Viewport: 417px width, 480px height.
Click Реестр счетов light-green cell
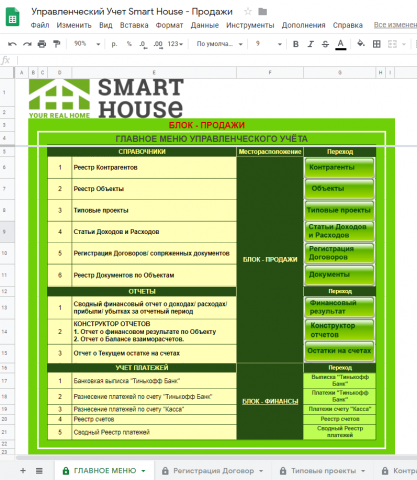coord(340,419)
